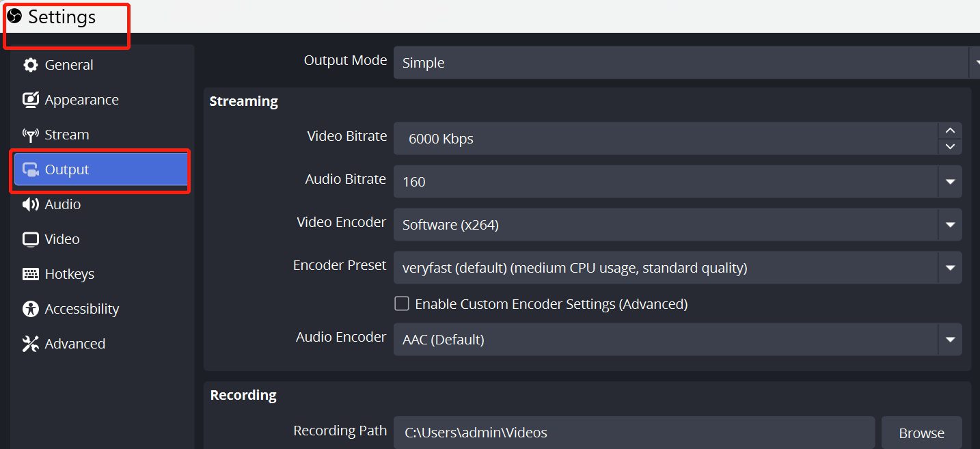Viewport: 980px width, 449px height.
Task: Click the General gear icon
Action: [30, 65]
